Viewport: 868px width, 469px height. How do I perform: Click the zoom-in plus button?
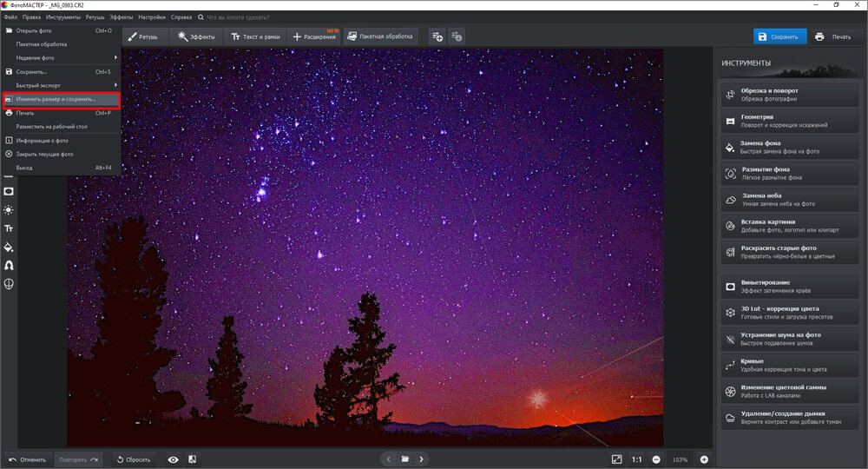click(x=704, y=459)
